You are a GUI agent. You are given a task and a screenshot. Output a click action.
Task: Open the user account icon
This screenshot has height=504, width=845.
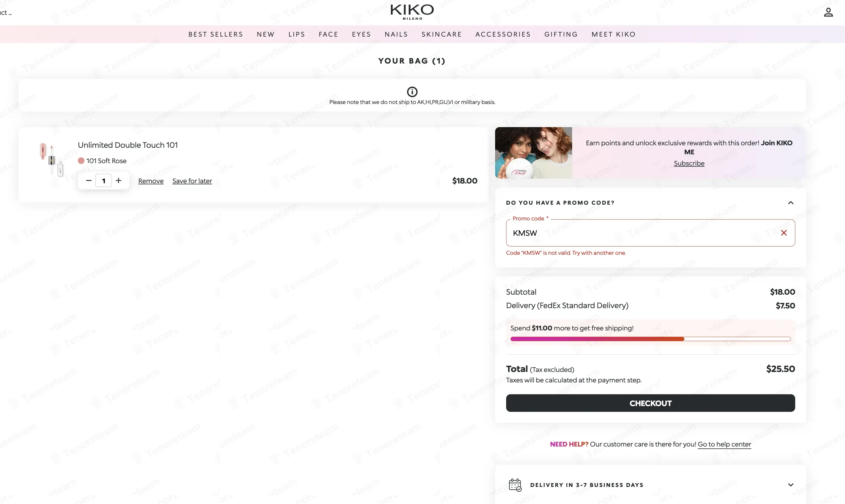[828, 12]
